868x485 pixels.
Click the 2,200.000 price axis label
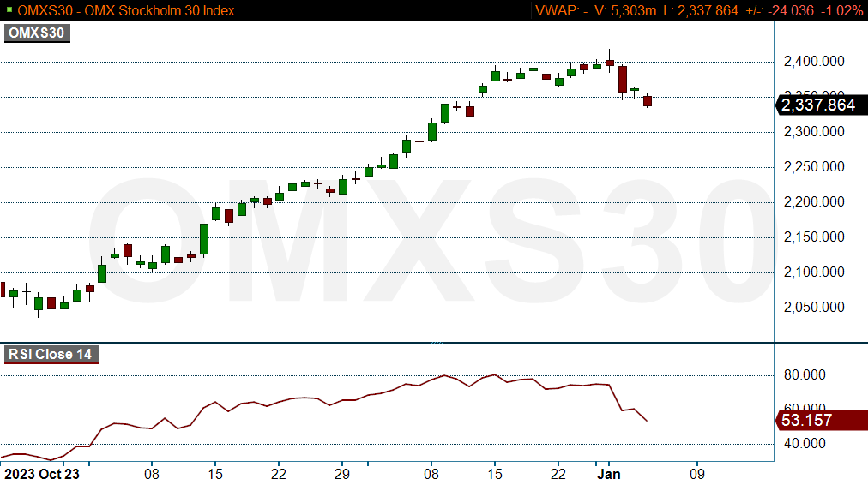(x=814, y=202)
